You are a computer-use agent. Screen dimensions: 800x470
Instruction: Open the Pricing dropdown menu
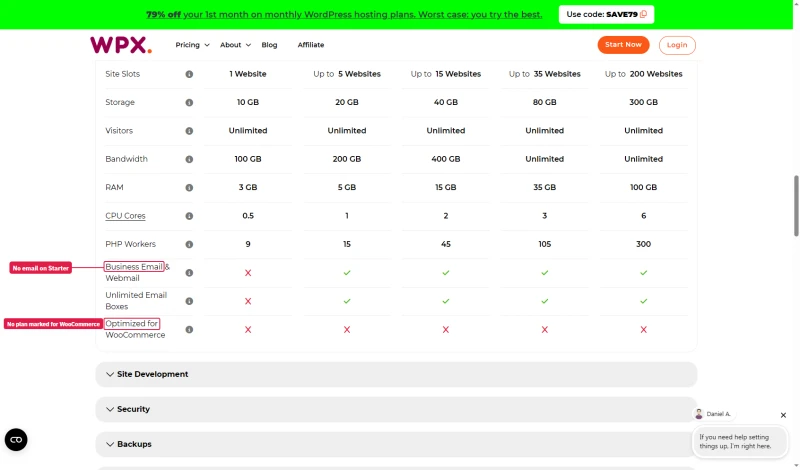click(192, 45)
